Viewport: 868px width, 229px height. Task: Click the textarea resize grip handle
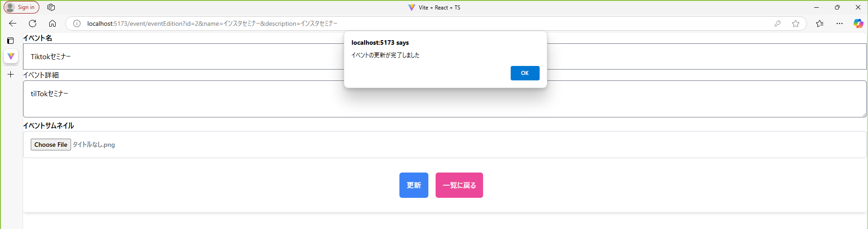[x=863, y=114]
